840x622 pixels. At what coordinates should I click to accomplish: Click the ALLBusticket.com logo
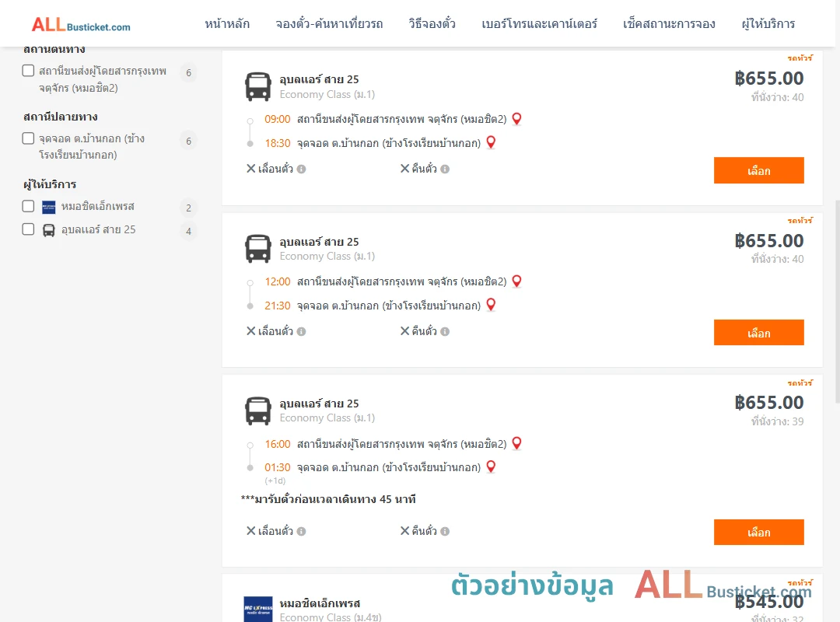coord(81,25)
